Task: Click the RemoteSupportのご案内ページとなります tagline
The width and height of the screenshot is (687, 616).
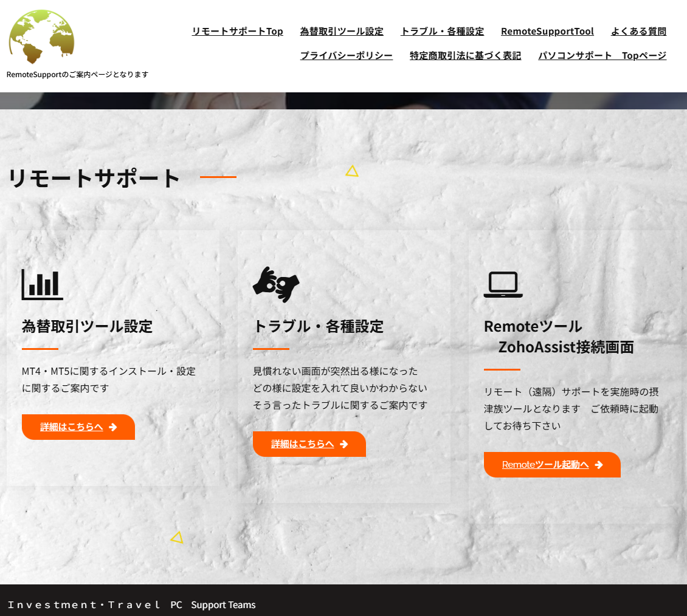Action: pyautogui.click(x=78, y=75)
